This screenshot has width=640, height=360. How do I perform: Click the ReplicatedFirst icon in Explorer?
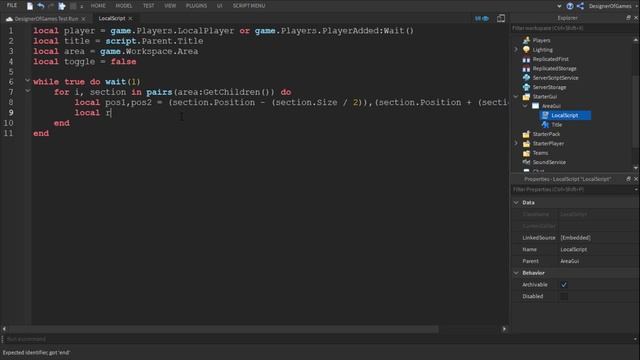pos(526,59)
